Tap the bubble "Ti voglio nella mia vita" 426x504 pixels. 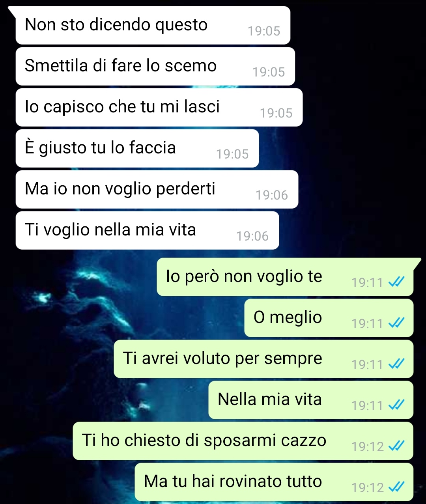(x=148, y=230)
